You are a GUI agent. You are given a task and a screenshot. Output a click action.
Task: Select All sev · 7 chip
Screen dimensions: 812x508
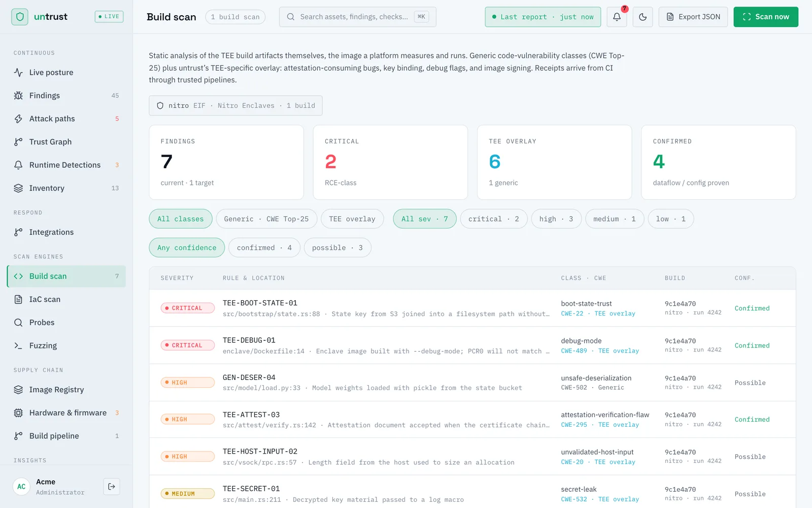[x=425, y=219]
